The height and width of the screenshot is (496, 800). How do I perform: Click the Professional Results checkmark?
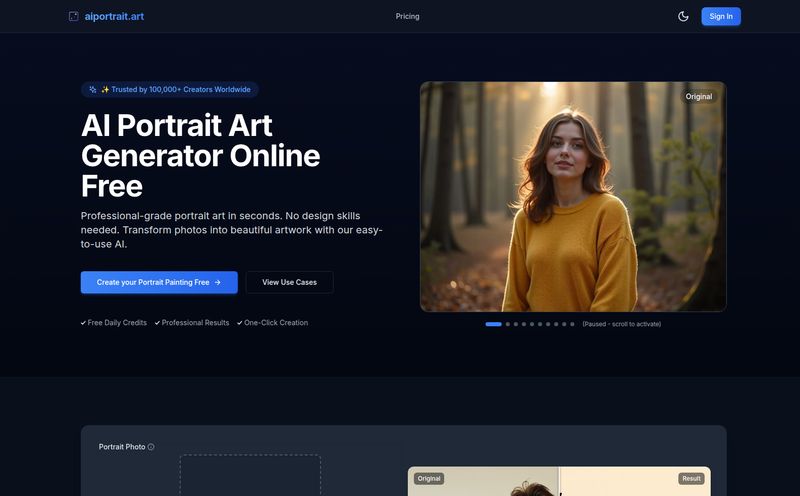157,323
